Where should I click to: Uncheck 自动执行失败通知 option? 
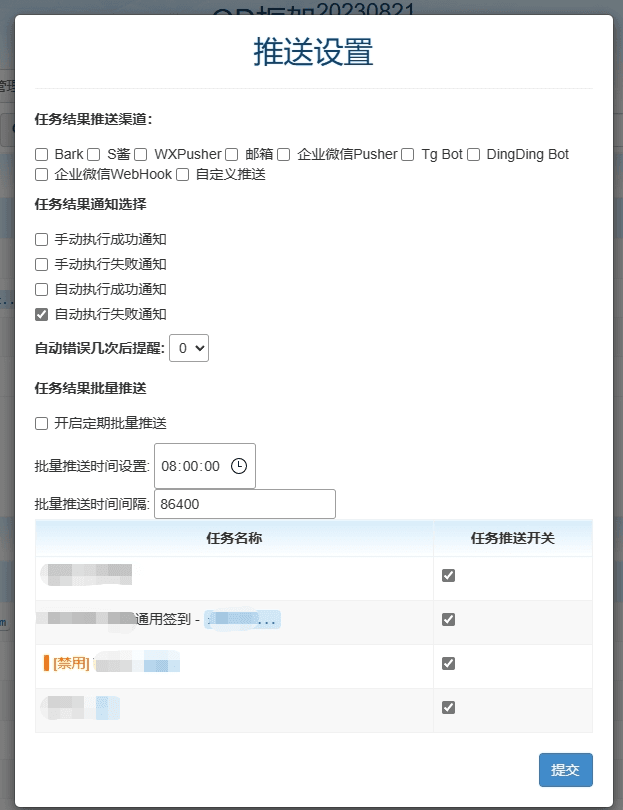coord(41,314)
